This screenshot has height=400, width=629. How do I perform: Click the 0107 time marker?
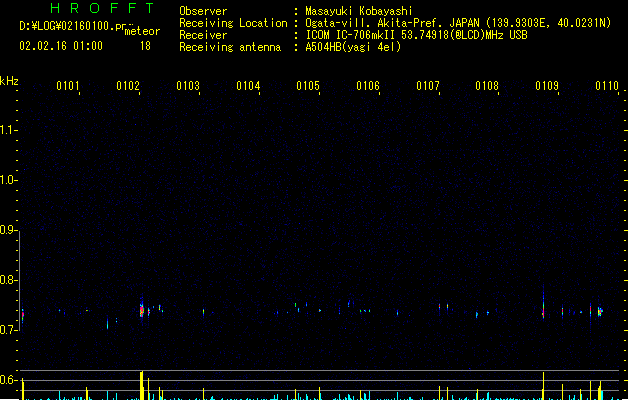428,86
